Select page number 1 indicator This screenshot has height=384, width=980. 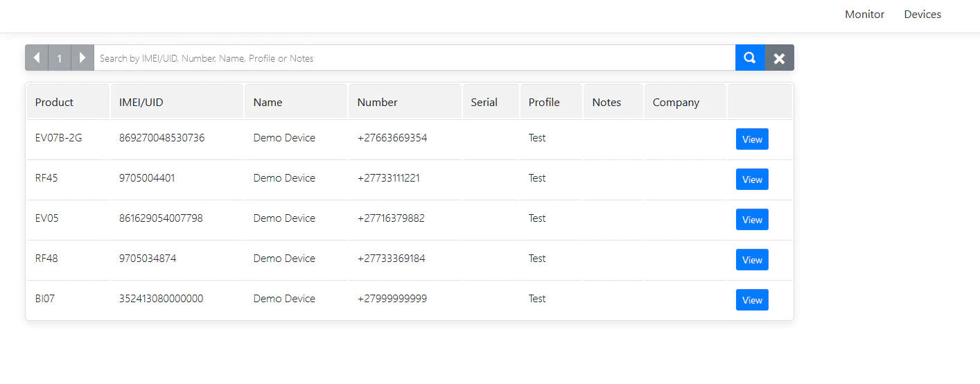(60, 58)
